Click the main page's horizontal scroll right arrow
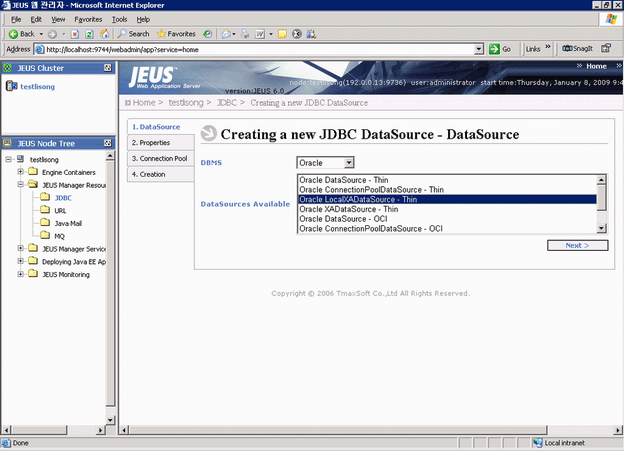The width and height of the screenshot is (624, 451). pos(617,430)
